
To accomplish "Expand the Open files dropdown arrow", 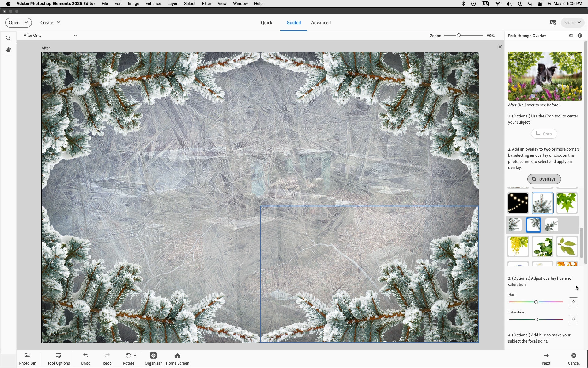I will 27,22.
